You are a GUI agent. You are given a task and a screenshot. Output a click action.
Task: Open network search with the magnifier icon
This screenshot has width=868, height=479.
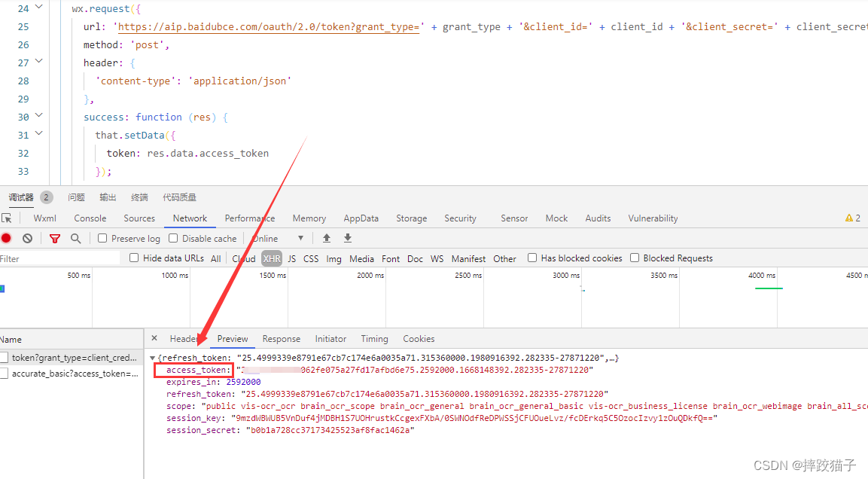coord(75,238)
